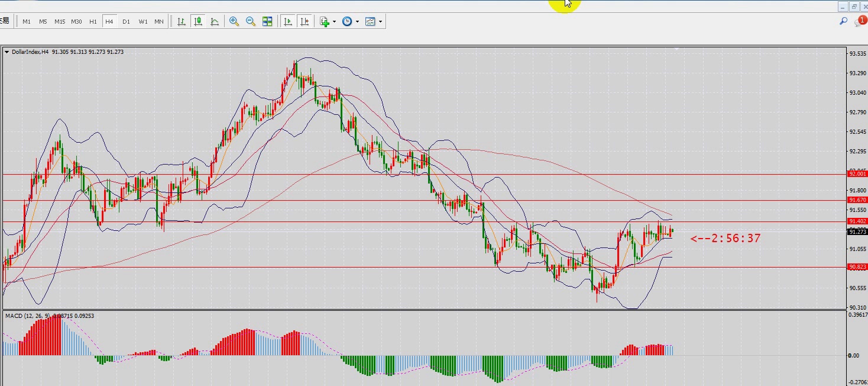This screenshot has width=868, height=386.
Task: Click the W1 weekly timeframe button
Action: coord(143,21)
